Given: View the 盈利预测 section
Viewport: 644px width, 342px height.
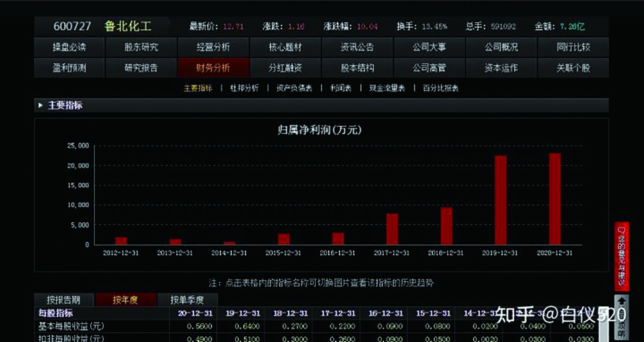Looking at the screenshot, I should (69, 68).
